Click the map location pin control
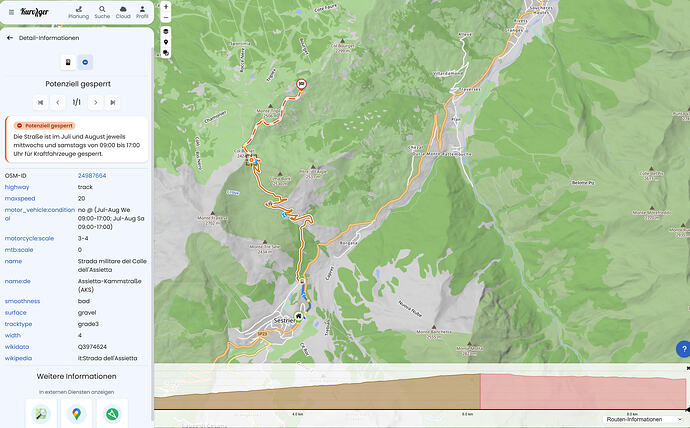This screenshot has height=428, width=690. tap(166, 42)
